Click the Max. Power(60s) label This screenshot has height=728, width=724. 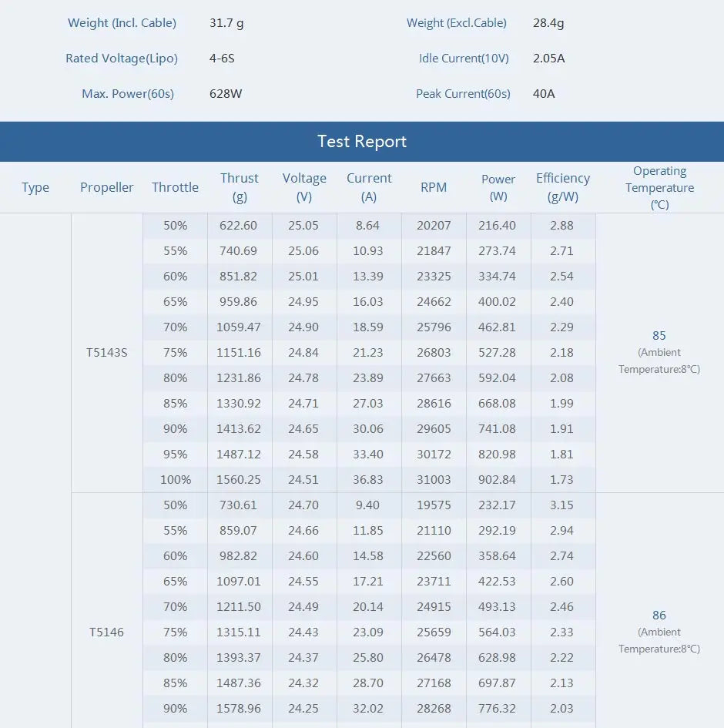coord(128,94)
